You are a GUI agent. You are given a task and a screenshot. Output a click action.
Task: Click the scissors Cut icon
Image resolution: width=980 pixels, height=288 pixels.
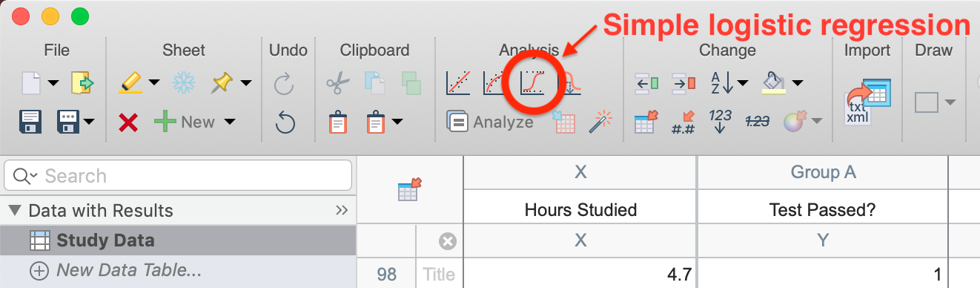338,82
